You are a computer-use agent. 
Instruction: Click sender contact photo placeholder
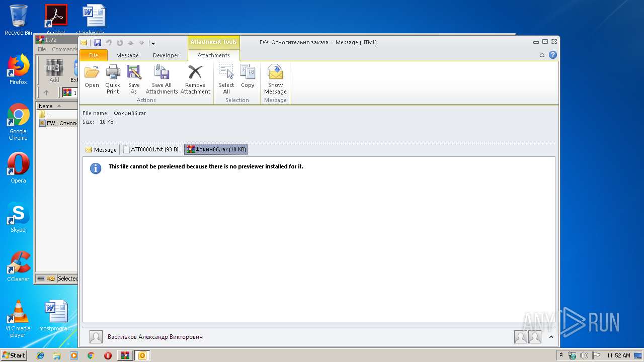[x=96, y=337]
